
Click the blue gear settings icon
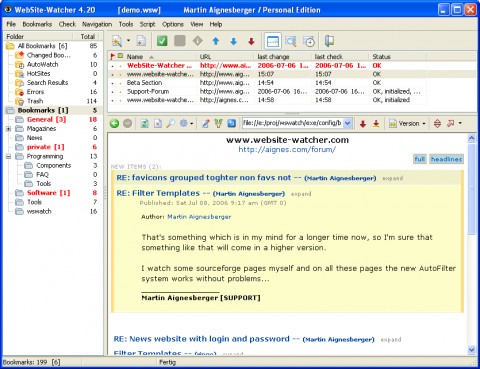184,124
